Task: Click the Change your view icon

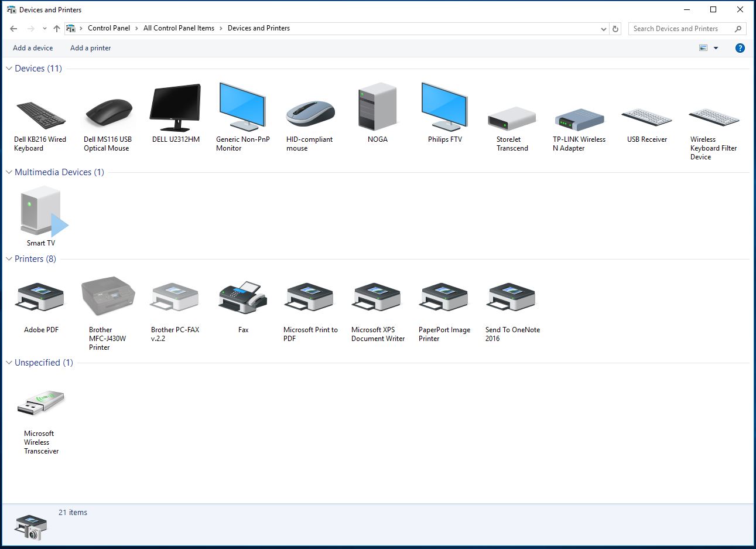Action: coord(703,48)
